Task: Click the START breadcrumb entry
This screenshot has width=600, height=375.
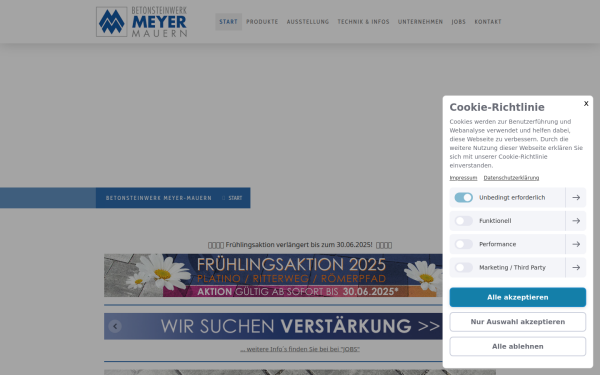Action: 235,198
